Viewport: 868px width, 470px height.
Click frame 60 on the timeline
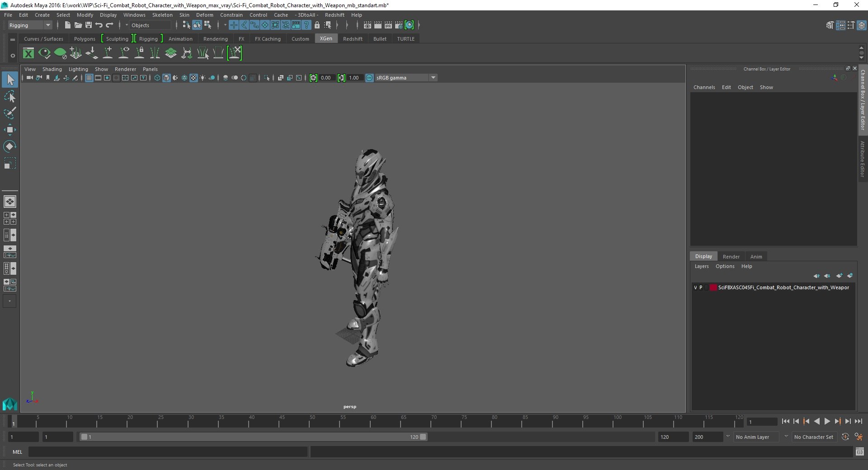click(370, 421)
